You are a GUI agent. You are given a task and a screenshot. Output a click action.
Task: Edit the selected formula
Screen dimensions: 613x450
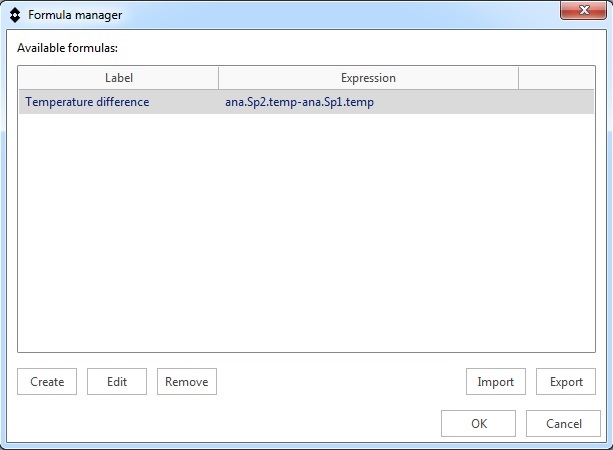point(117,382)
